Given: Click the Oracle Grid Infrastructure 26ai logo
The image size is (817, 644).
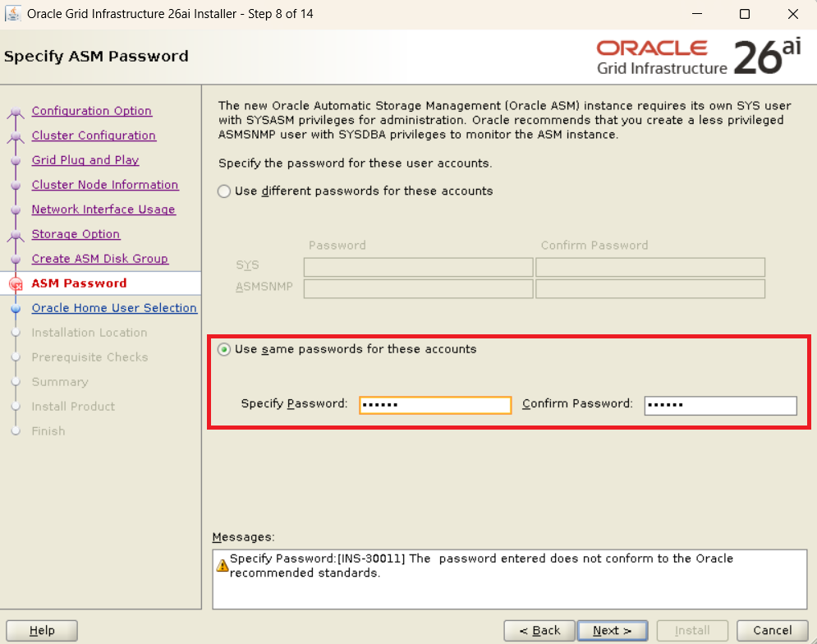Looking at the screenshot, I should coord(698,57).
